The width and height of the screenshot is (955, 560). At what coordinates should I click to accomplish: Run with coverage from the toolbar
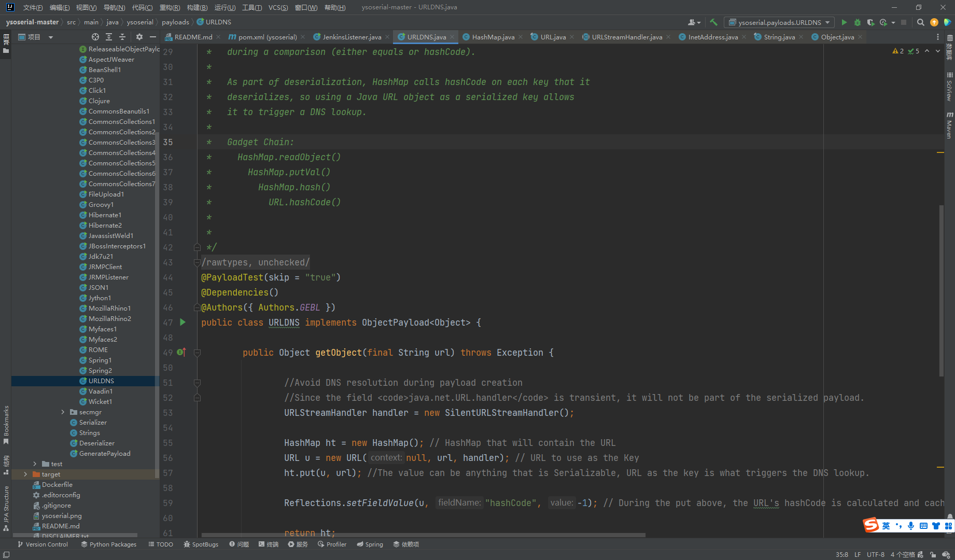pos(870,22)
